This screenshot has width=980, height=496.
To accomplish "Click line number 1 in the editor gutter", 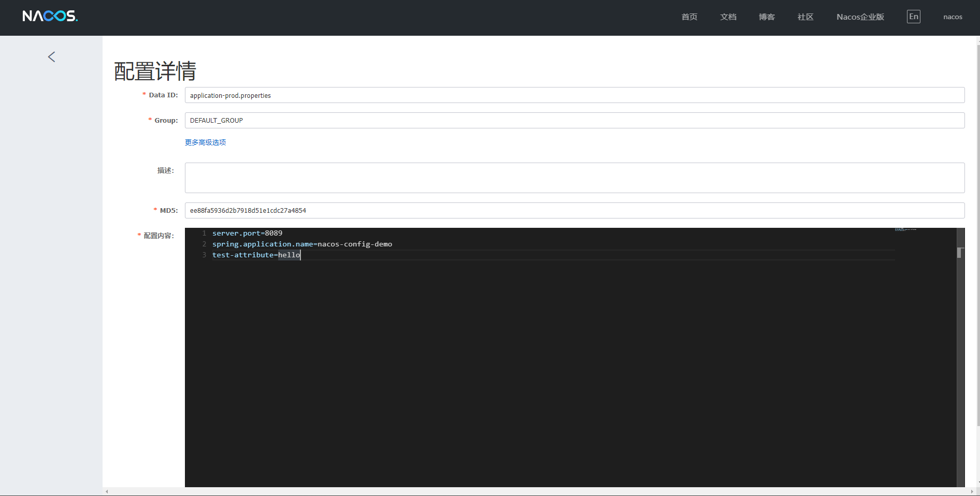I will pyautogui.click(x=204, y=233).
